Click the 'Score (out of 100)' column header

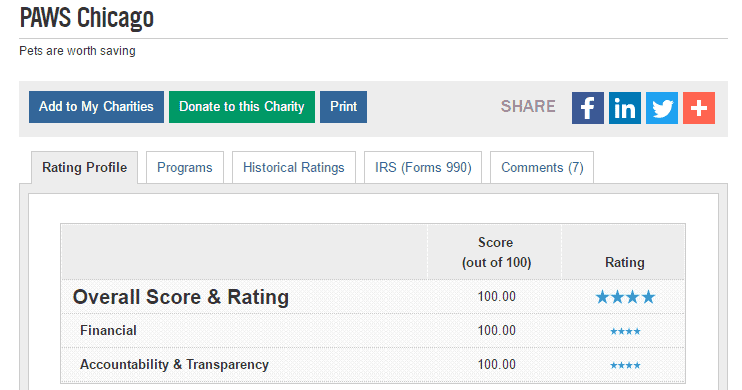(496, 252)
